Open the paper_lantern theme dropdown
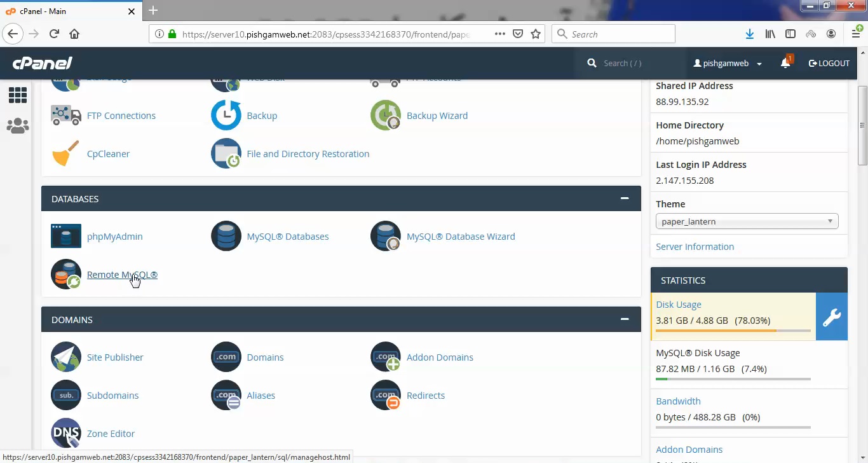 point(747,221)
